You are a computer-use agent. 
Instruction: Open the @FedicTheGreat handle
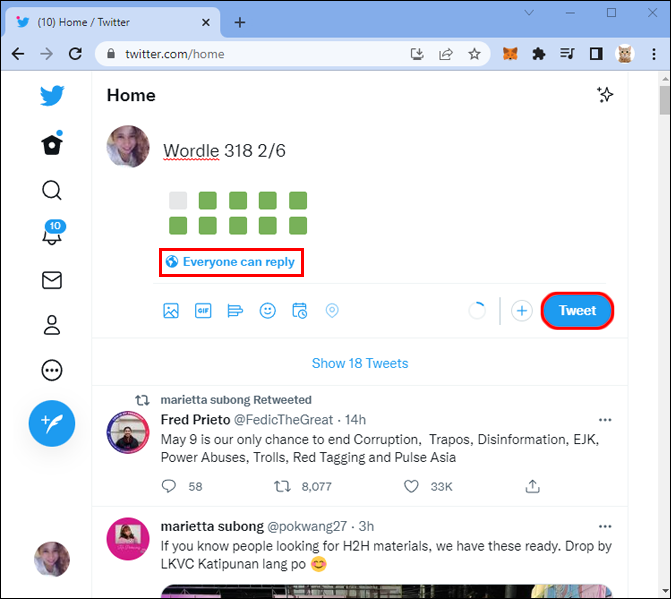tap(283, 420)
